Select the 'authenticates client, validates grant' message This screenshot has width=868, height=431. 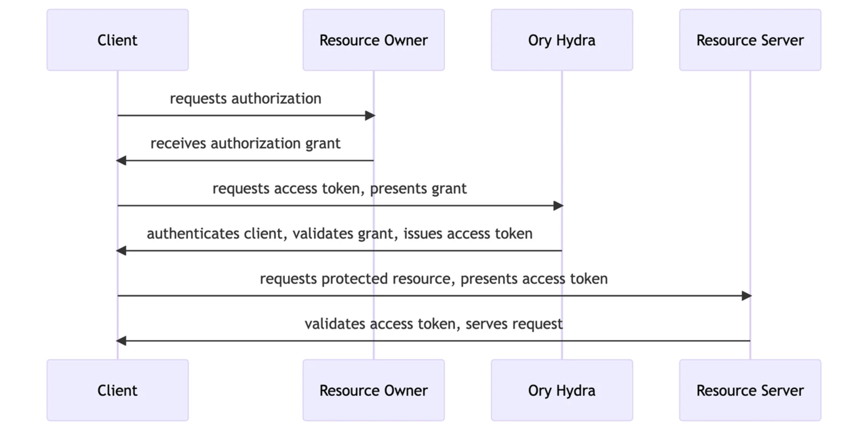click(x=339, y=234)
